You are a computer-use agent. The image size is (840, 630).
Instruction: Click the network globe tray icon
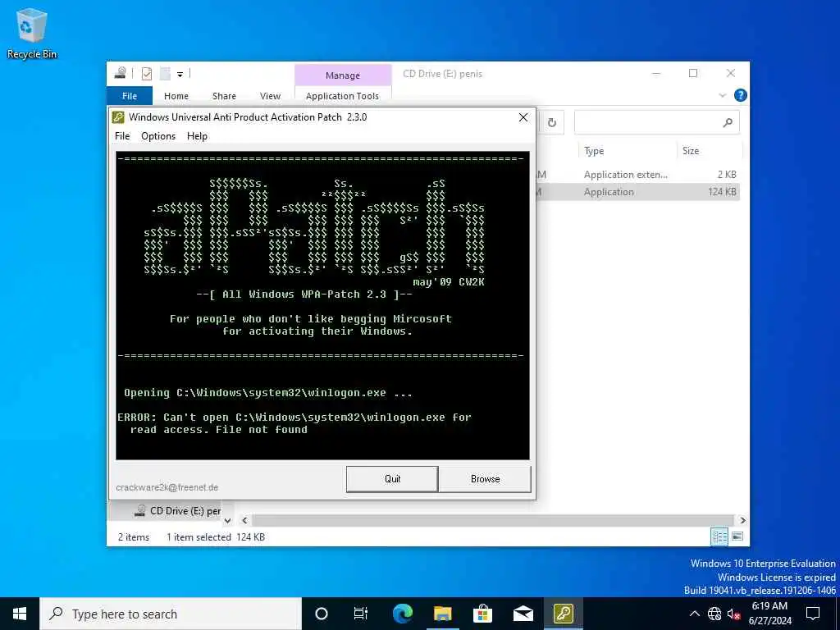(x=714, y=614)
